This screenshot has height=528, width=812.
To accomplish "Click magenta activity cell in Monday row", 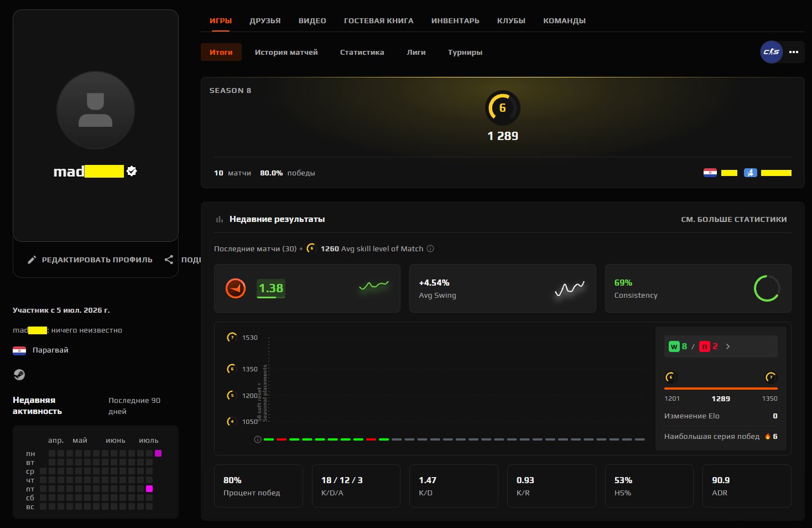I will coord(158,453).
